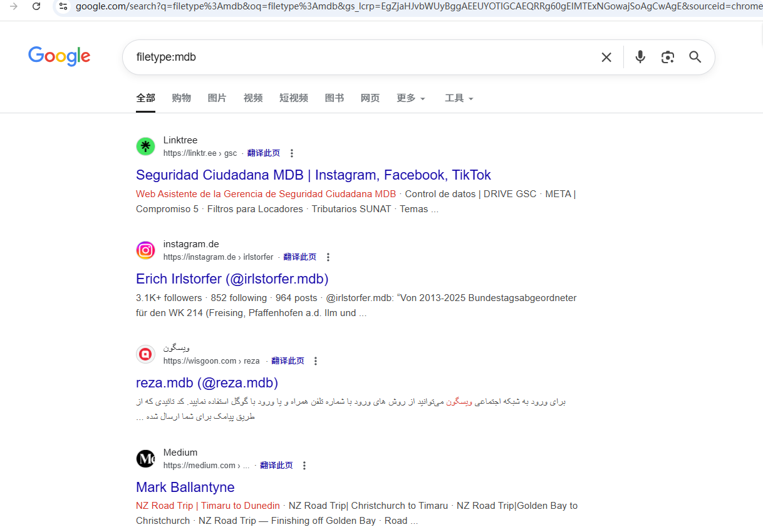Click 翻译此页 for linktr.ee result
Screen dimensions: 763x532
tap(264, 153)
